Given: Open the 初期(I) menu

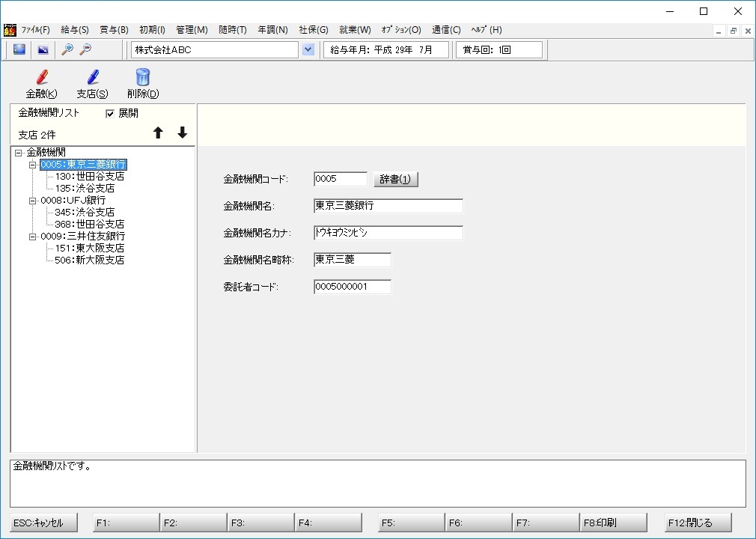Looking at the screenshot, I should click(153, 30).
